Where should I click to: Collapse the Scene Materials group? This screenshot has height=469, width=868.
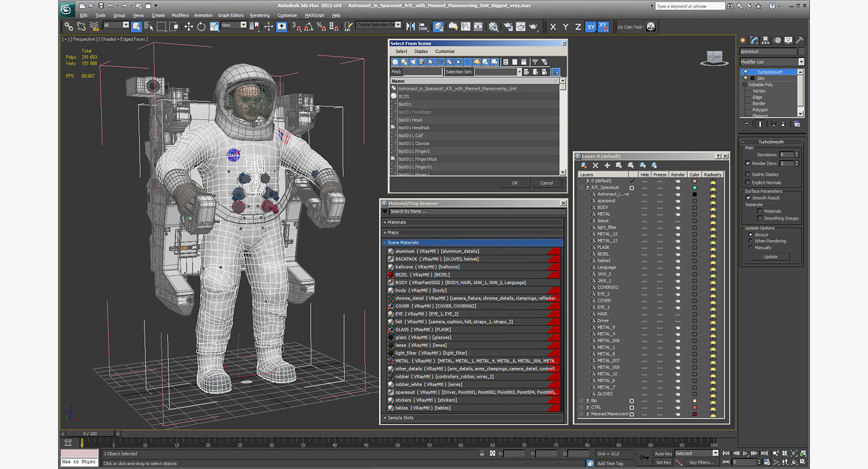tap(473, 242)
